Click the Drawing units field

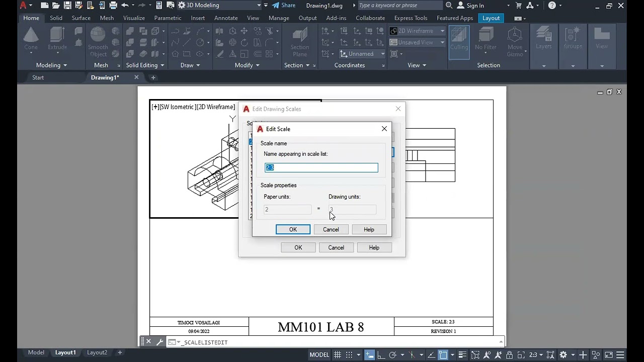click(x=352, y=209)
